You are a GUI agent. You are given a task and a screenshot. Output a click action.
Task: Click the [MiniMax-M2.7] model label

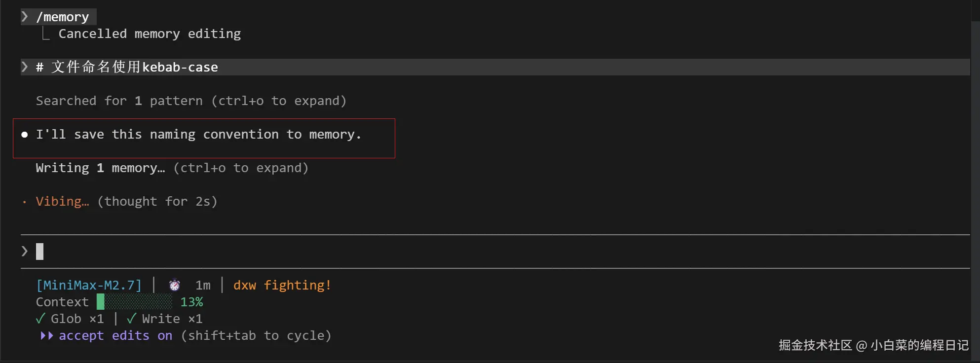click(89, 285)
